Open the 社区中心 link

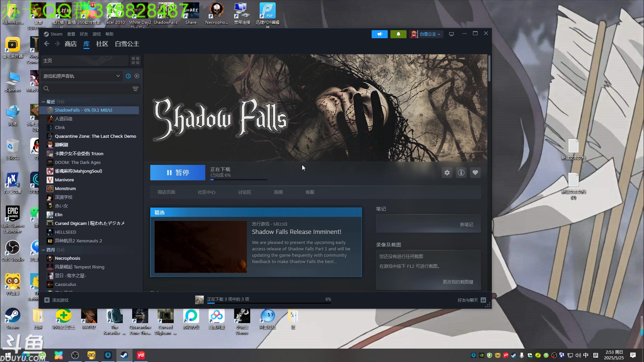tap(207, 192)
